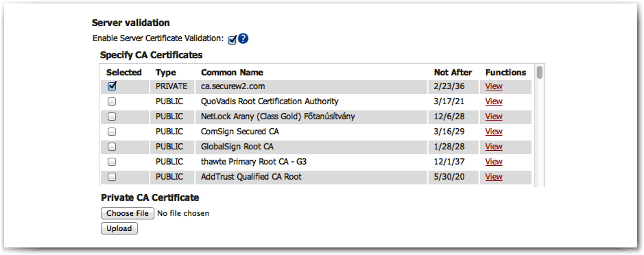Open the blue help question mark icon
This screenshot has width=644, height=255.
[243, 38]
